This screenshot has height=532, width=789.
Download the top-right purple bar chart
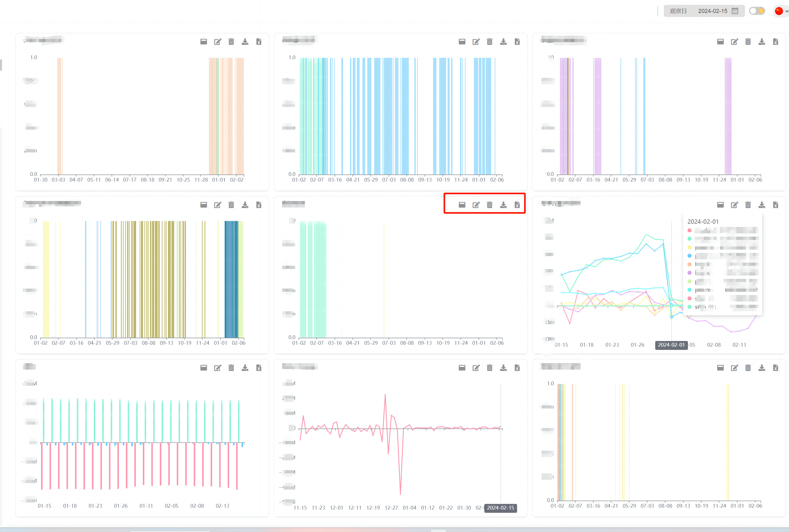pos(762,42)
